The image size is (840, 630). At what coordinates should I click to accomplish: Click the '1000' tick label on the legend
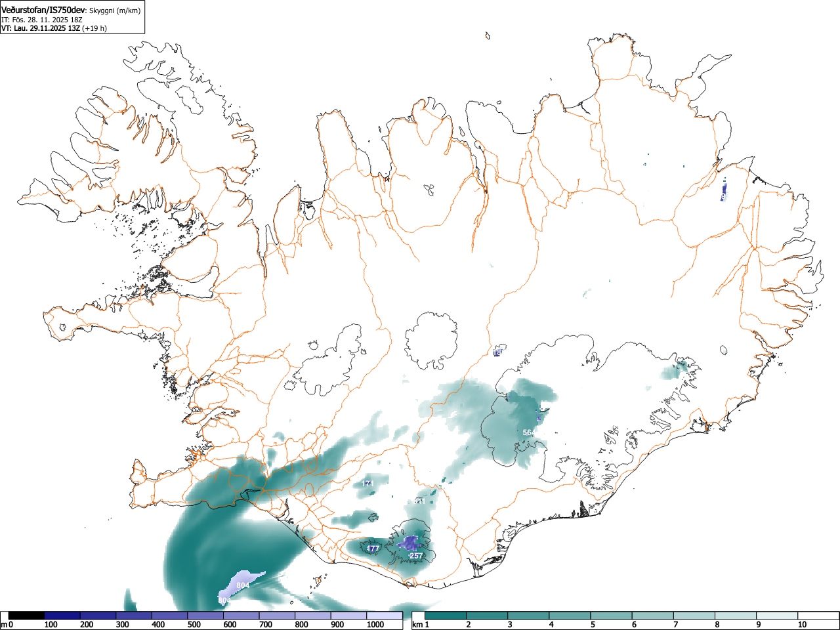pyautogui.click(x=375, y=625)
